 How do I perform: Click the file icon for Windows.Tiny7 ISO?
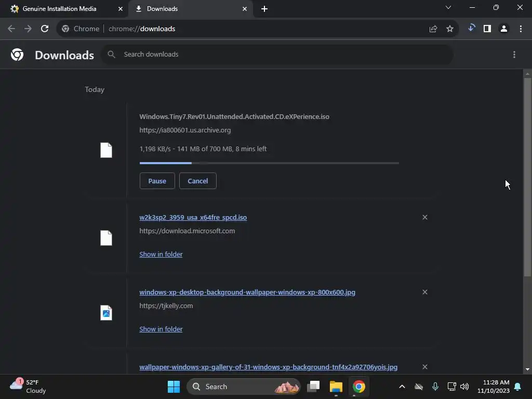click(106, 150)
